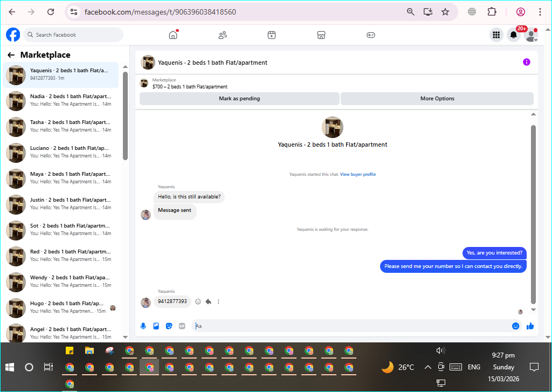
Task: Reload the page
Action: pos(51,12)
